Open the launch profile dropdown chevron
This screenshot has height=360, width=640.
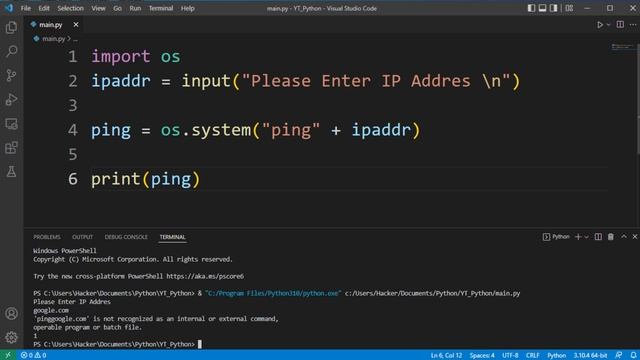tap(587, 237)
